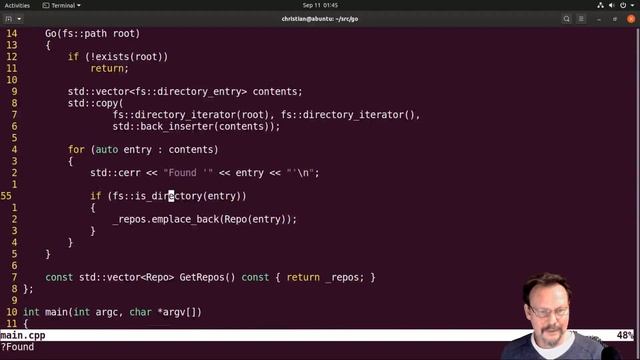Open the terminal hamburger menu
The height and width of the screenshot is (360, 640).
coord(581,19)
